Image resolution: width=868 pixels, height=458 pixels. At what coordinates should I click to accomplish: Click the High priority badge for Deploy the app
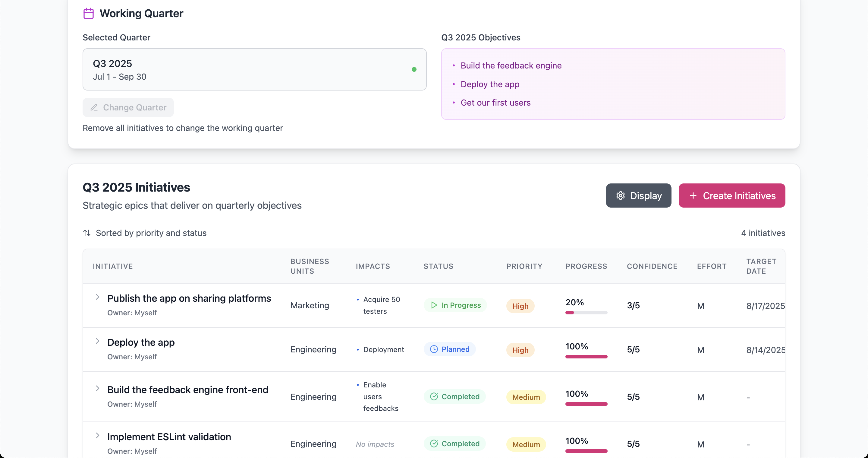520,350
